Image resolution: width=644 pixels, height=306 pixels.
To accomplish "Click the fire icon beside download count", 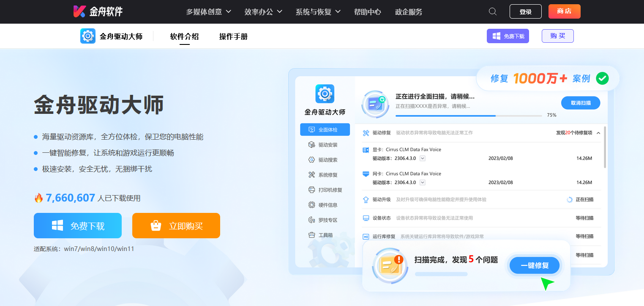I will coord(38,198).
